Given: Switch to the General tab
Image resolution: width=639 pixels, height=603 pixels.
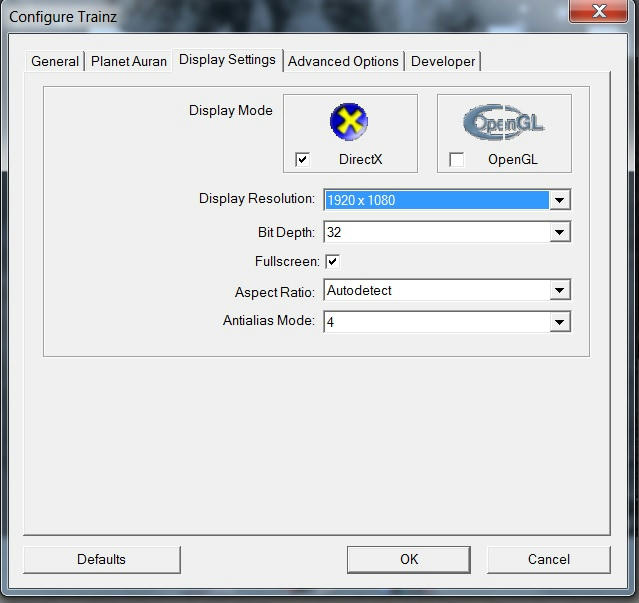Looking at the screenshot, I should (x=55, y=62).
